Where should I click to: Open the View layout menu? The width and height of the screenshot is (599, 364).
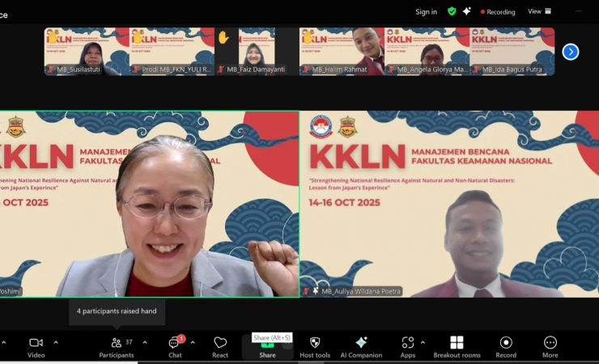point(539,11)
